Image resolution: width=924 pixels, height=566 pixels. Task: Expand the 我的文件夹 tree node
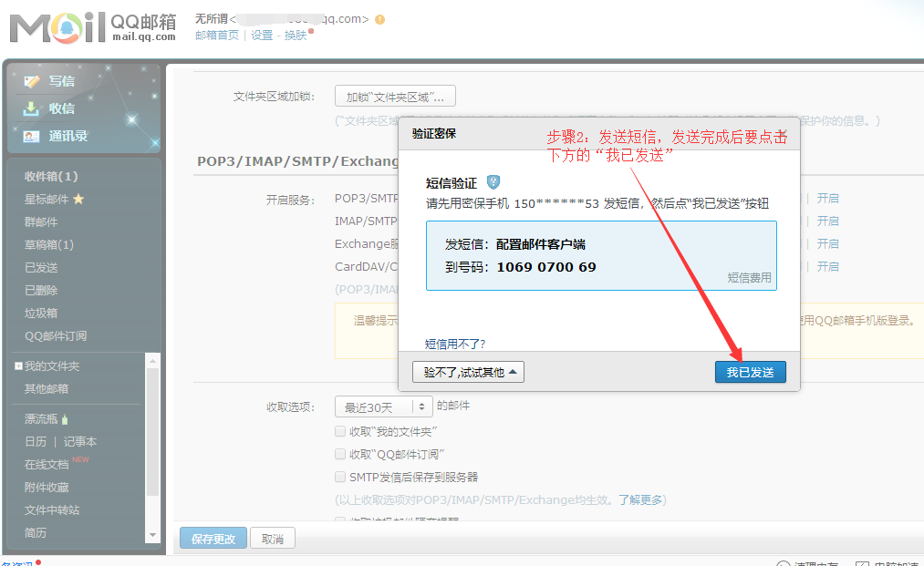[18, 365]
